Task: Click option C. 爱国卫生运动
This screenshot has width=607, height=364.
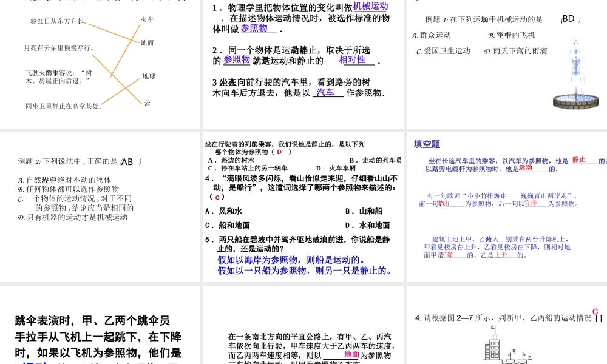Action: 443,51
